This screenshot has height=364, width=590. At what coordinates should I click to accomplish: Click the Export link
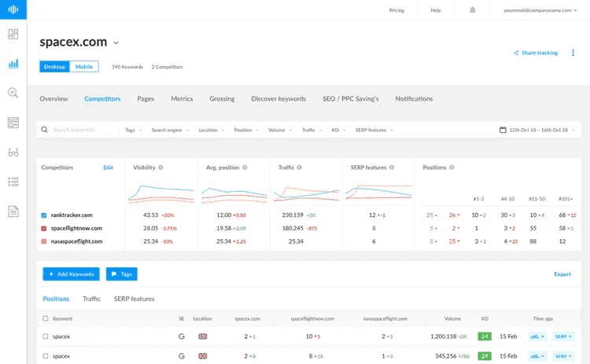pos(562,274)
